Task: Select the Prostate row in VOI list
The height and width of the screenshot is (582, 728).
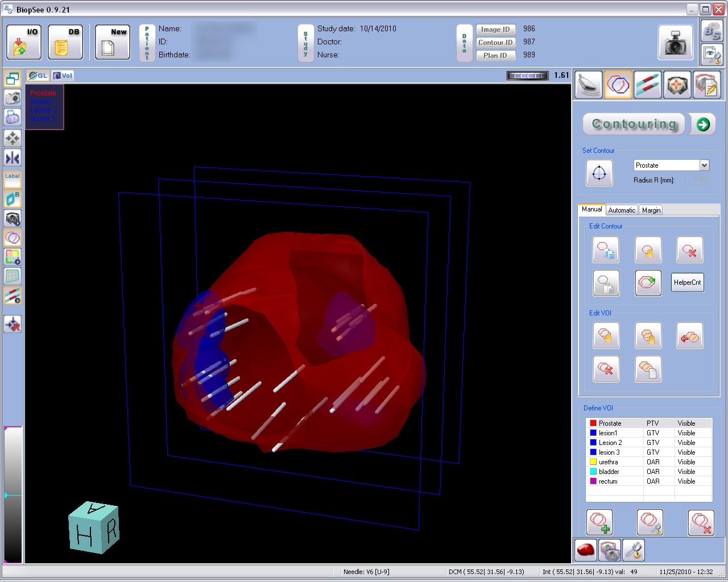Action: tap(649, 423)
